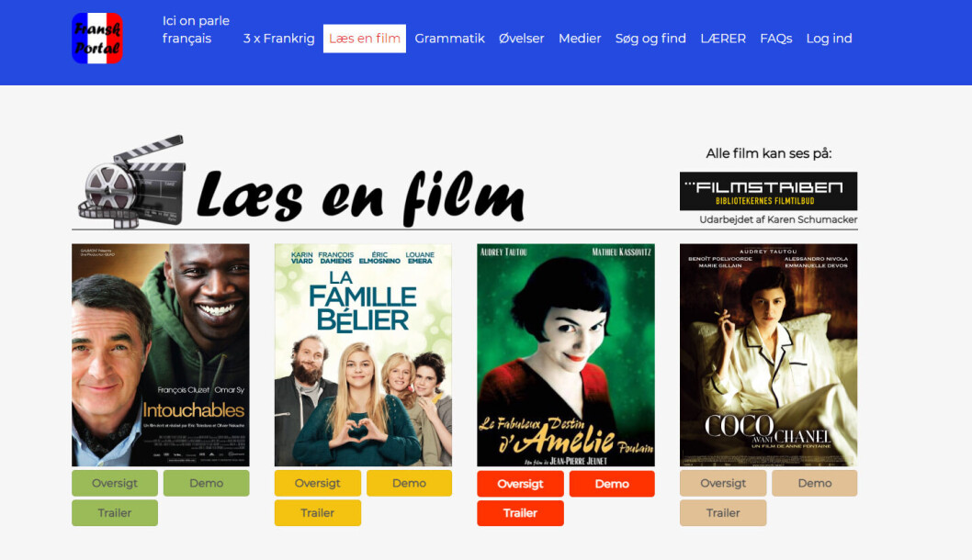Open the FAQs page
The width and height of the screenshot is (972, 560).
pyautogui.click(x=776, y=39)
